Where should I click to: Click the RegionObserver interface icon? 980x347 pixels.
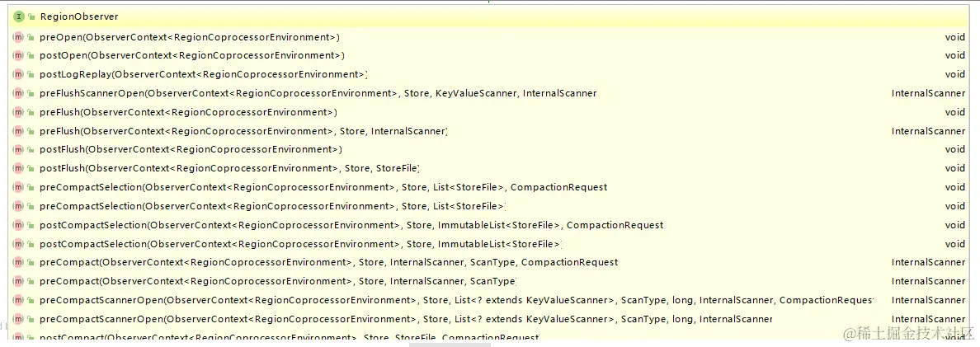point(19,16)
